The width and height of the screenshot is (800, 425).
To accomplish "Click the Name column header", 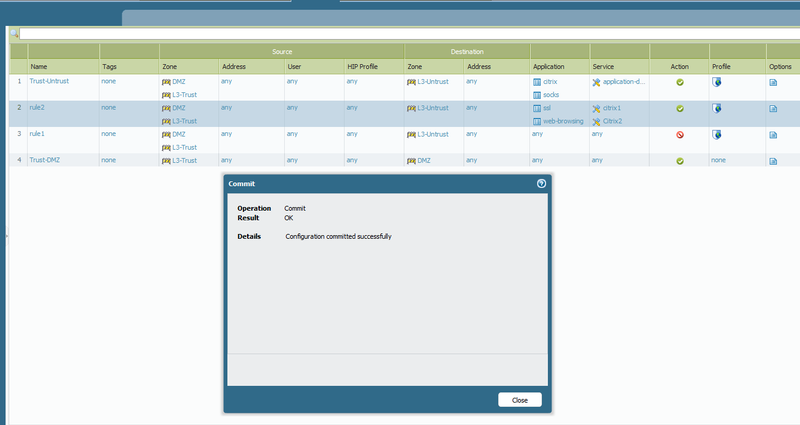I will 39,66.
